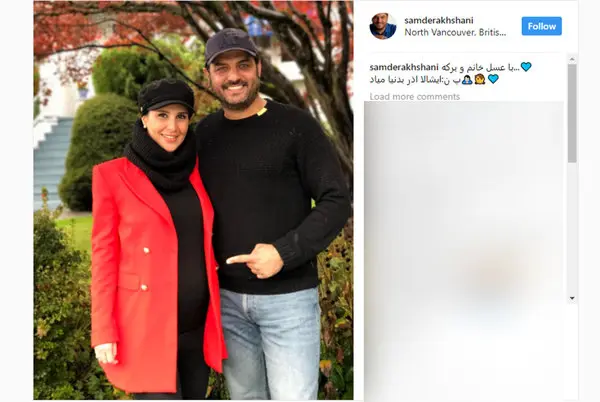The height and width of the screenshot is (402, 600).
Task: Click the mother with baby emoji
Action: [467, 79]
